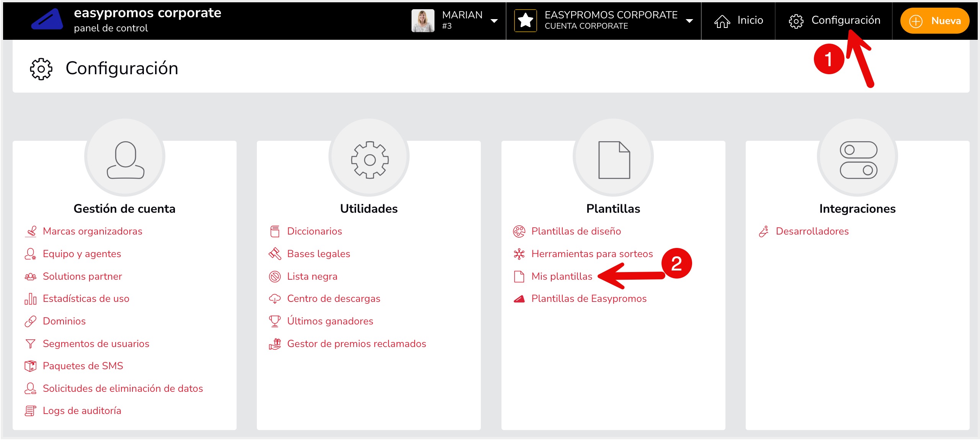
Task: Click the box icon beside Paquetes de SMS
Action: 31,366
